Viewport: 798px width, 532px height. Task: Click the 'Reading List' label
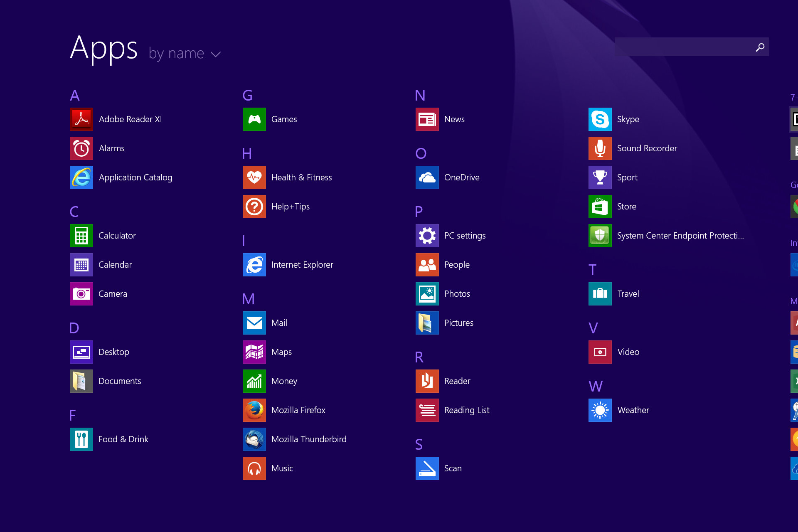pyautogui.click(x=467, y=410)
